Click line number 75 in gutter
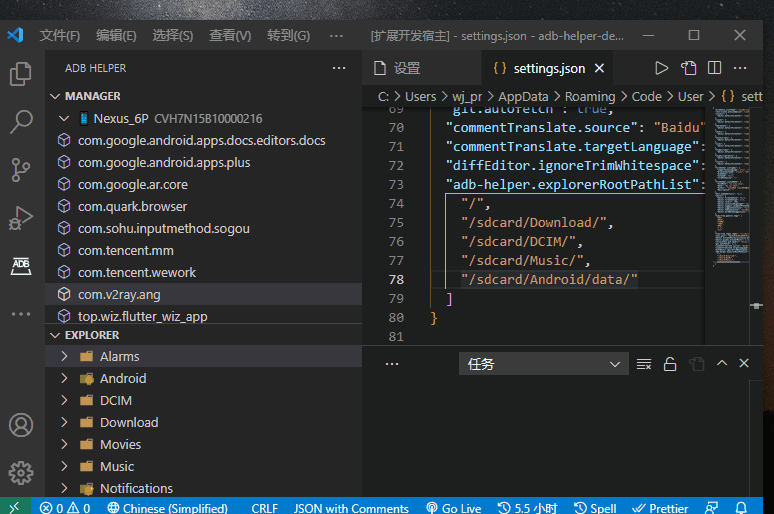 coord(396,223)
